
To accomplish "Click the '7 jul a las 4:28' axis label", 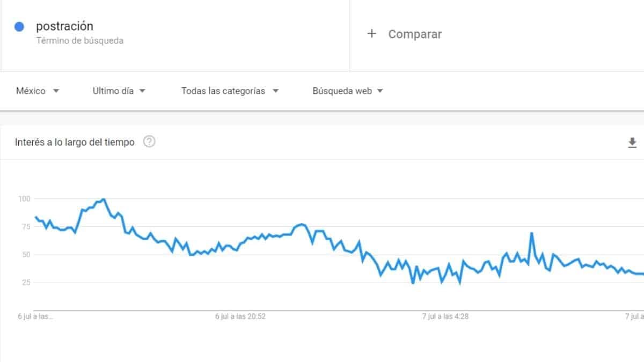I will click(445, 316).
